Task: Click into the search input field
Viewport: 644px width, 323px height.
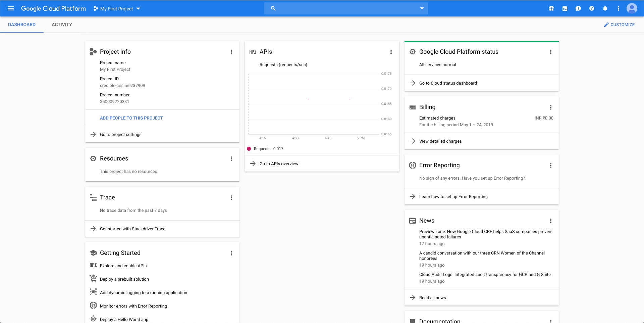Action: (x=346, y=8)
